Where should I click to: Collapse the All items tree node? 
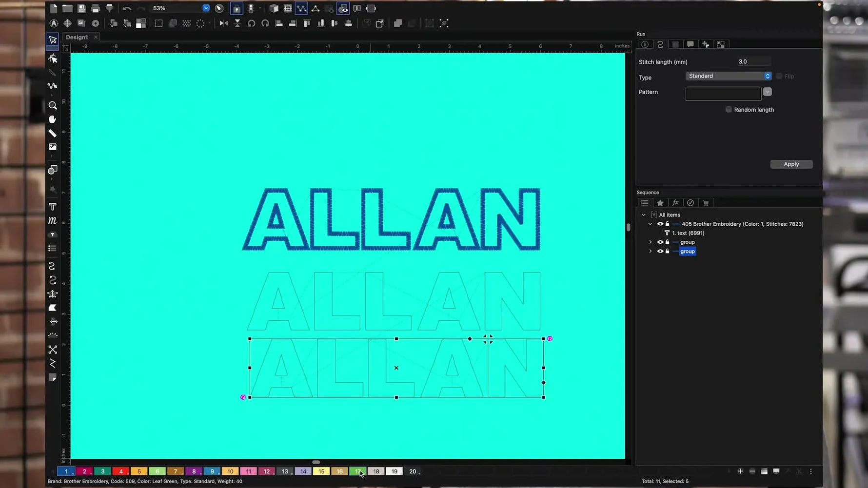tap(644, 215)
